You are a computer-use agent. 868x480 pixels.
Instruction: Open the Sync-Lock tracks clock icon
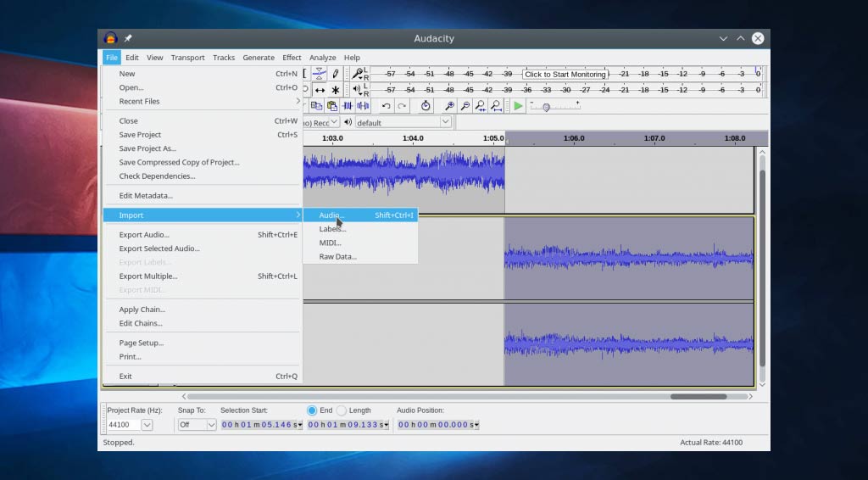pyautogui.click(x=426, y=106)
